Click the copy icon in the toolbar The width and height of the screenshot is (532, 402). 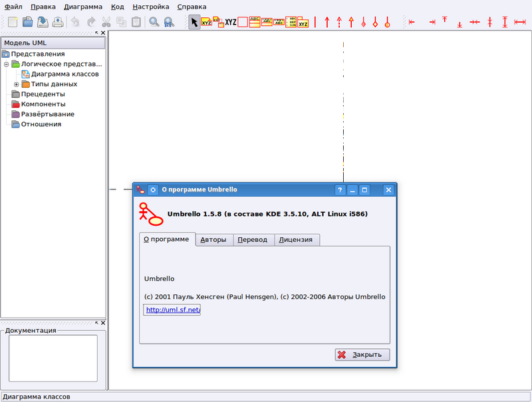(121, 22)
